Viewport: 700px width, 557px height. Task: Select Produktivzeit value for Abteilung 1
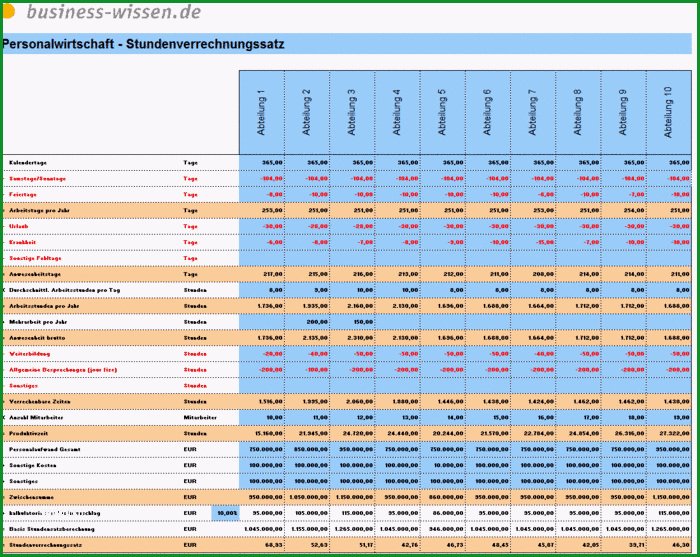click(x=262, y=433)
